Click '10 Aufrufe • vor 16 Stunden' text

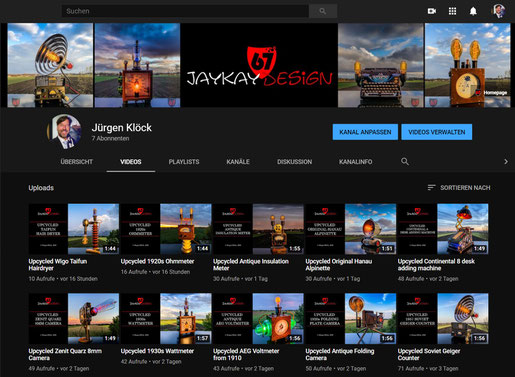coord(63,279)
